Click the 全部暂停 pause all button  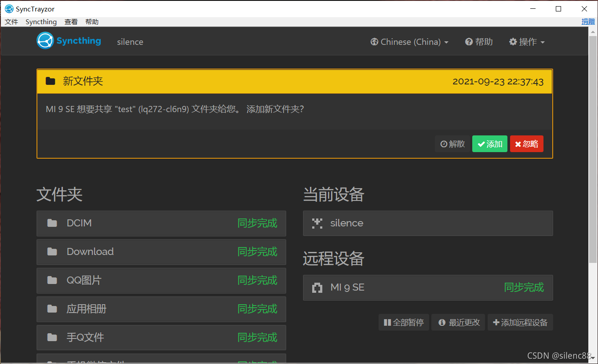tap(404, 322)
